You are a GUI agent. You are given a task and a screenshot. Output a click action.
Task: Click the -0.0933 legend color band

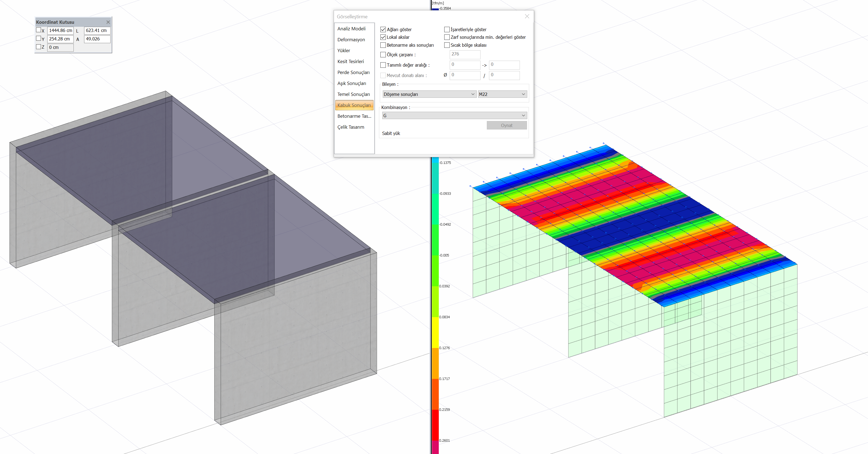point(435,209)
